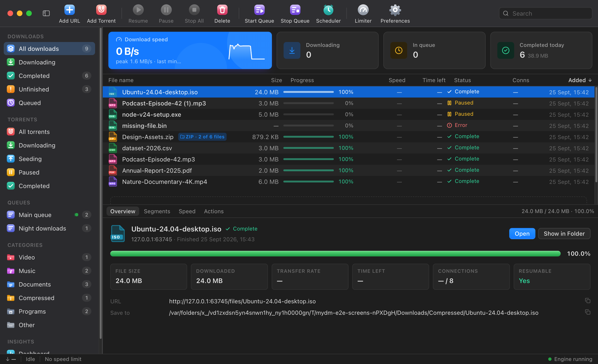Switch to the Speed tab
The width and height of the screenshot is (598, 364).
point(187,211)
